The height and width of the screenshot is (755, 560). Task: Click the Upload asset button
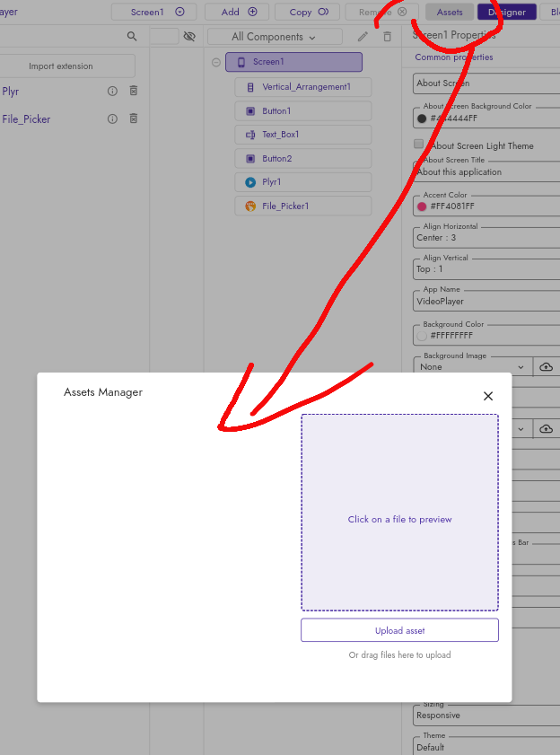click(399, 630)
